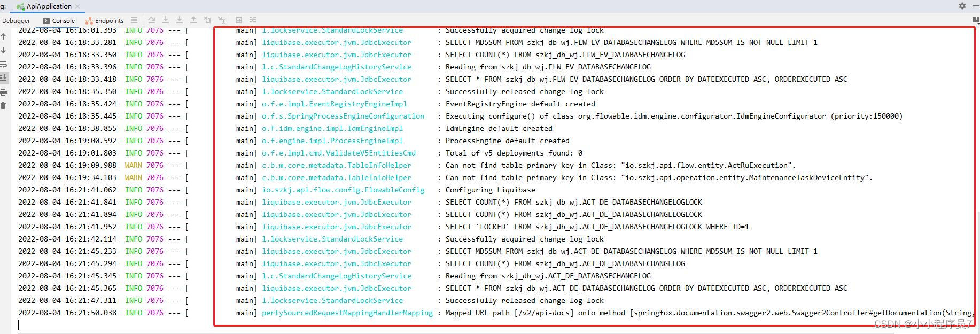The height and width of the screenshot is (334, 980).
Task: Click 'ProcessEngine default created' log message
Action: pos(507,141)
